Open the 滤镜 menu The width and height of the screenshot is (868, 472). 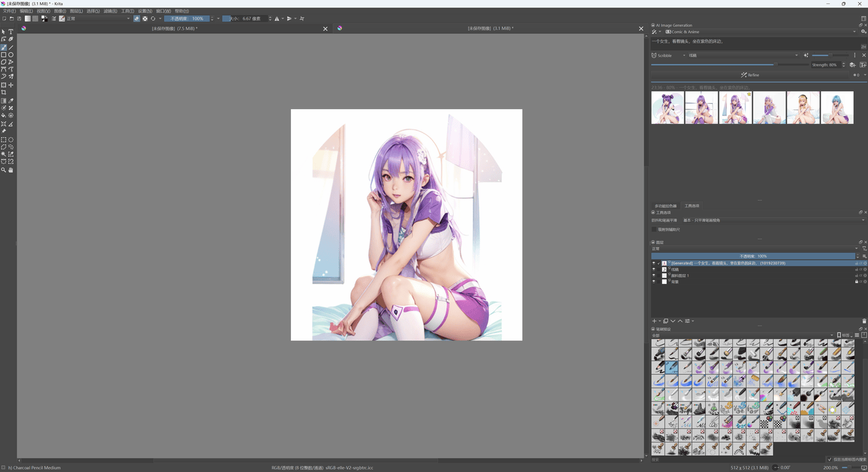pyautogui.click(x=110, y=11)
